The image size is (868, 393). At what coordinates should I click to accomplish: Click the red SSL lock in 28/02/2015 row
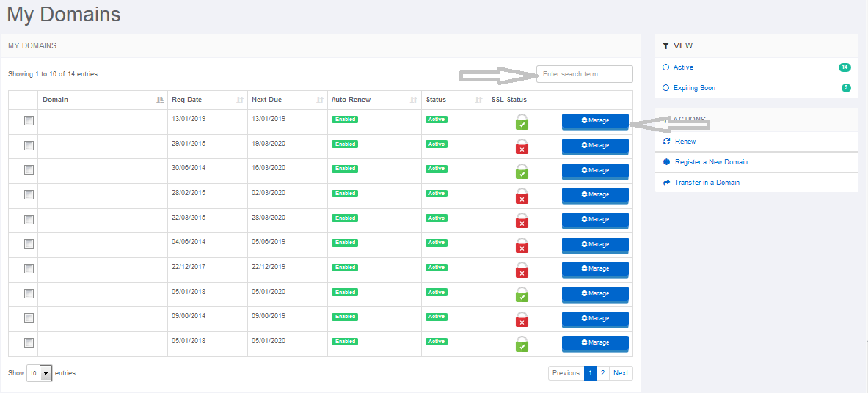pos(522,196)
